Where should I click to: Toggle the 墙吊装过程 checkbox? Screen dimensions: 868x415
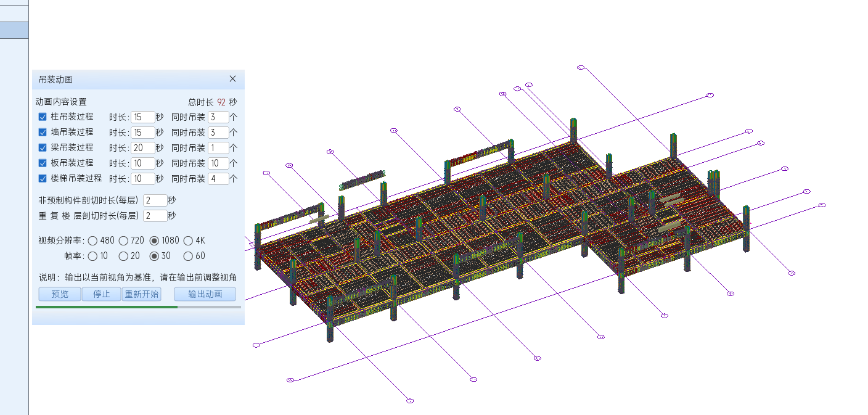(x=43, y=132)
